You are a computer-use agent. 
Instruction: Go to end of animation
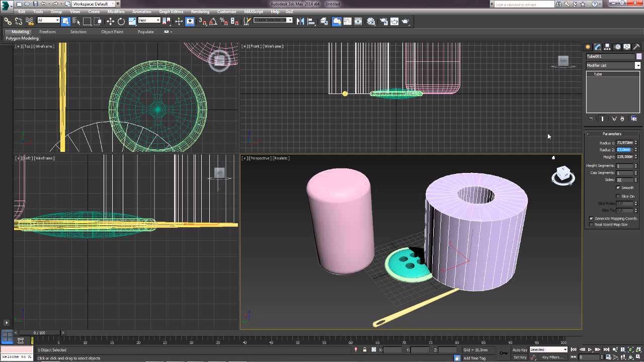click(x=605, y=349)
